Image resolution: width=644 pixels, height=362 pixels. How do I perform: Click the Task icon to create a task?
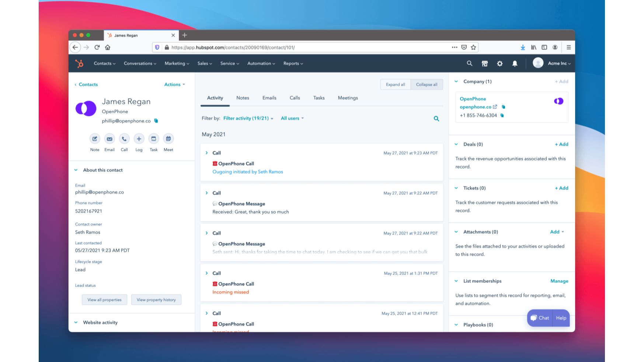(154, 138)
